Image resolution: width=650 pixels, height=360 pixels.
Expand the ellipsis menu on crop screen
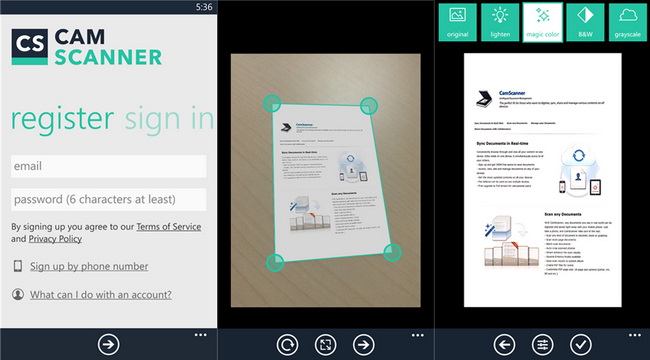[x=417, y=335]
